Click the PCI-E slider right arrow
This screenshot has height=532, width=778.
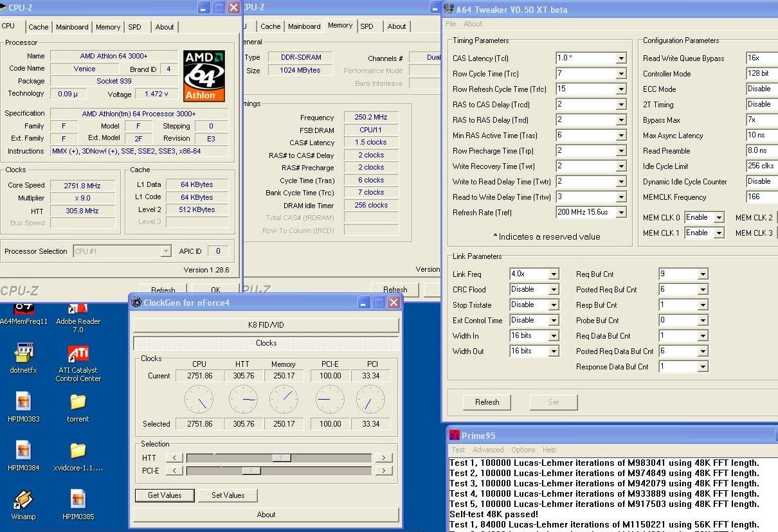[383, 471]
